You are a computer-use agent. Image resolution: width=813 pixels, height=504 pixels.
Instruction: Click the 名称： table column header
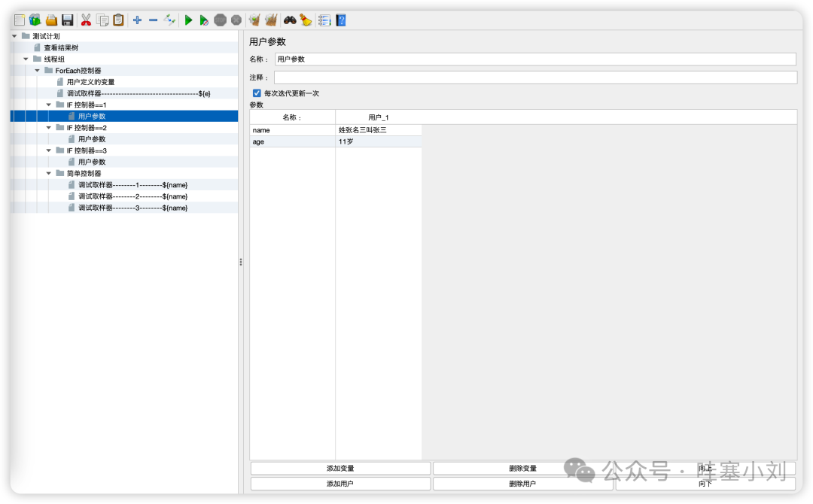point(292,117)
